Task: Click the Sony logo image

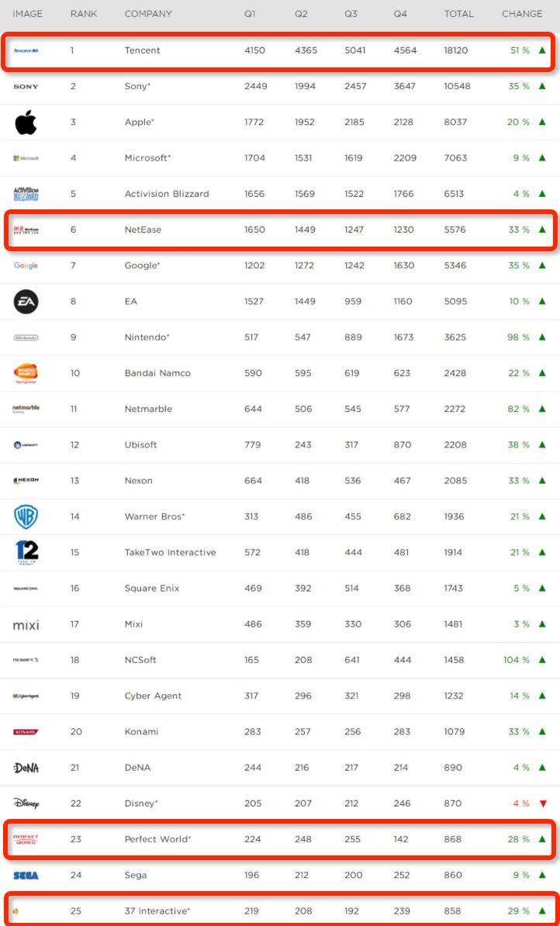Action: tap(26, 86)
